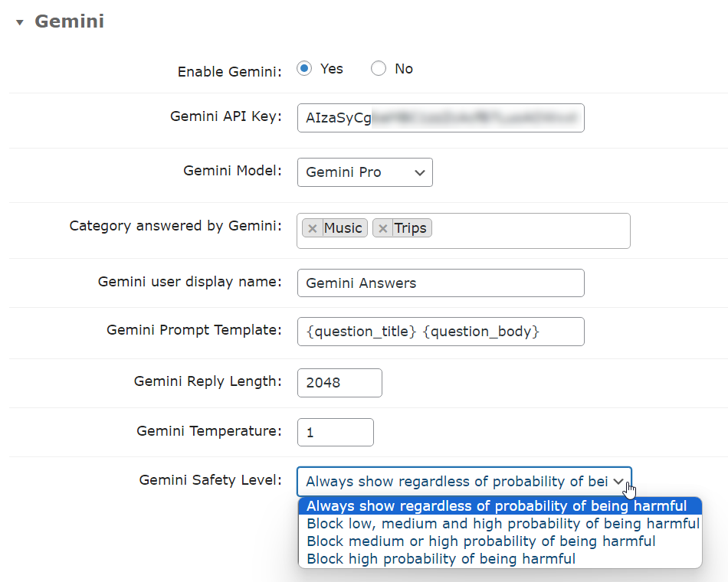Select No for Enable Gemini
This screenshot has height=582, width=728.
click(379, 69)
